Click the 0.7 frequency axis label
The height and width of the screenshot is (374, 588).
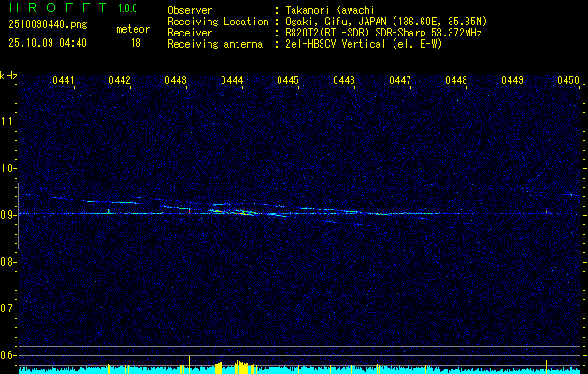[x=8, y=308]
